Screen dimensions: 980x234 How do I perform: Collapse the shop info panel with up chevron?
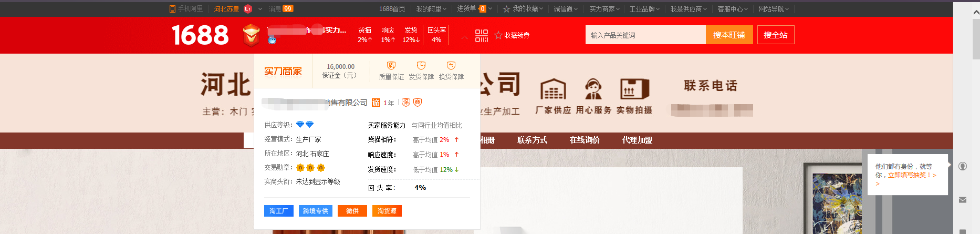coord(464,37)
